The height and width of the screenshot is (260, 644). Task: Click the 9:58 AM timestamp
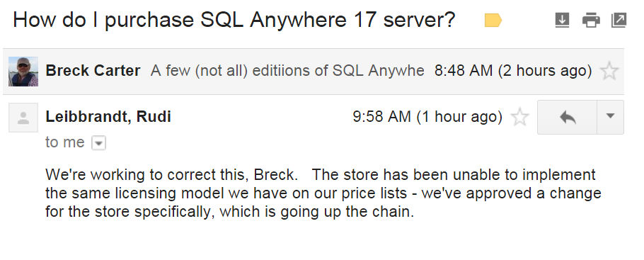(x=381, y=117)
